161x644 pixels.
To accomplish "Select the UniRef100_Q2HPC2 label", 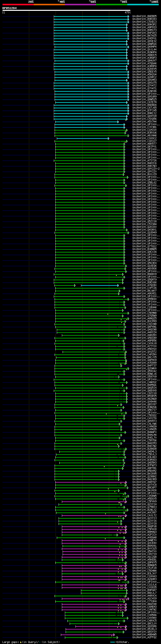I will pos(144,77).
